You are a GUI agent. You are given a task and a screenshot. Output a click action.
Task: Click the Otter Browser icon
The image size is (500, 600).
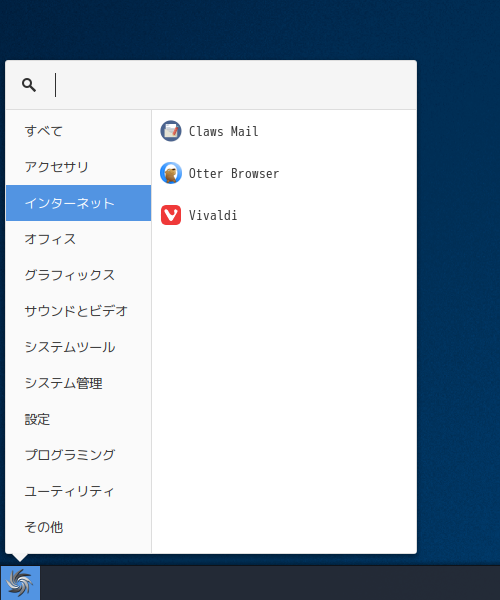pyautogui.click(x=171, y=173)
